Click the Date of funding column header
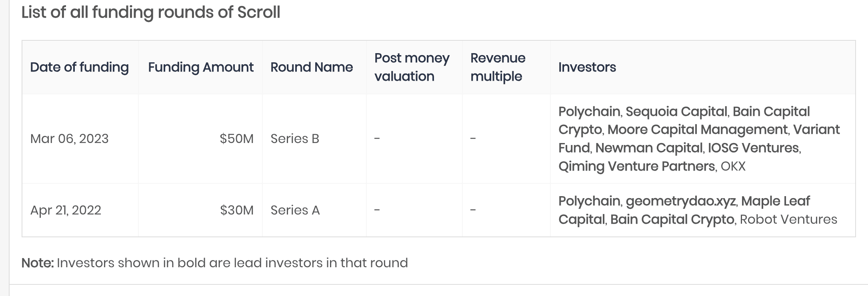Screen dimensions: 868x296 click(80, 67)
